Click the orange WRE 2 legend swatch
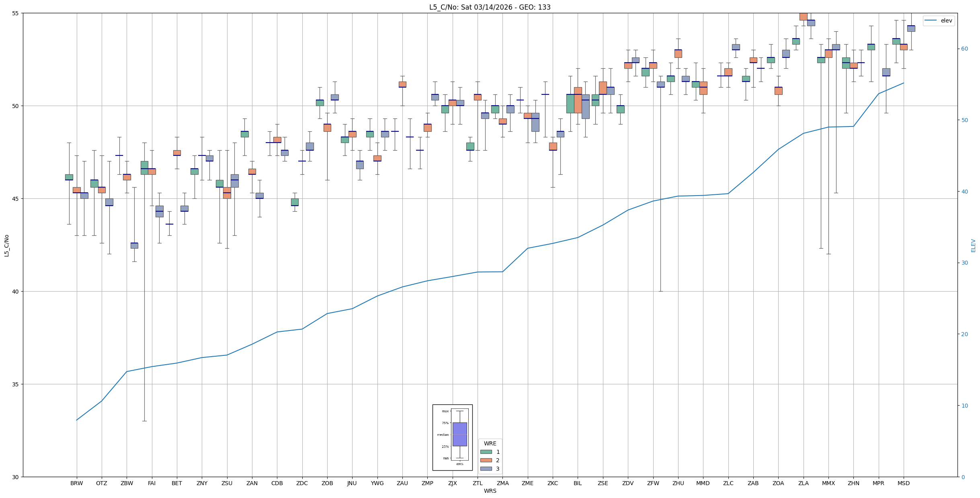The height and width of the screenshot is (498, 980). pyautogui.click(x=486, y=460)
